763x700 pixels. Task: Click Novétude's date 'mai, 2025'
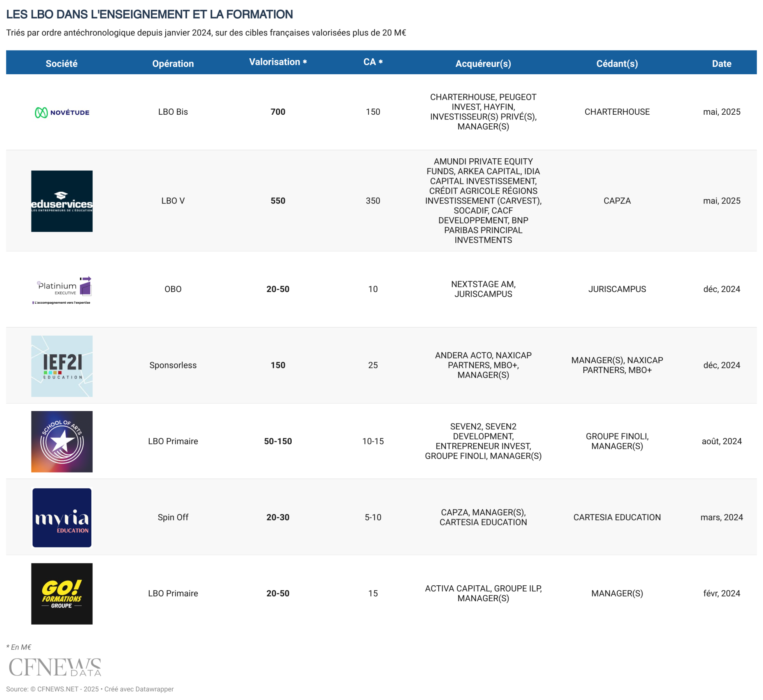coord(721,112)
